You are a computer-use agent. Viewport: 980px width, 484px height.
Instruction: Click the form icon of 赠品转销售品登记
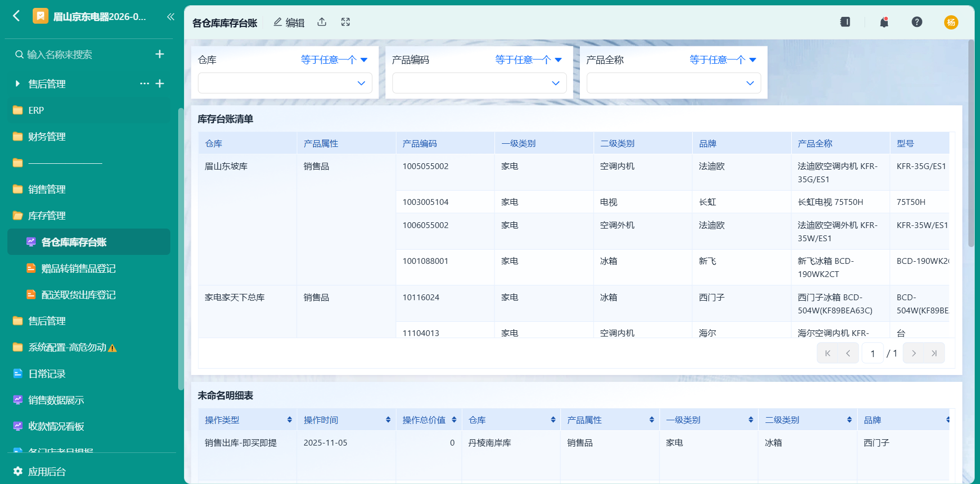pos(31,268)
